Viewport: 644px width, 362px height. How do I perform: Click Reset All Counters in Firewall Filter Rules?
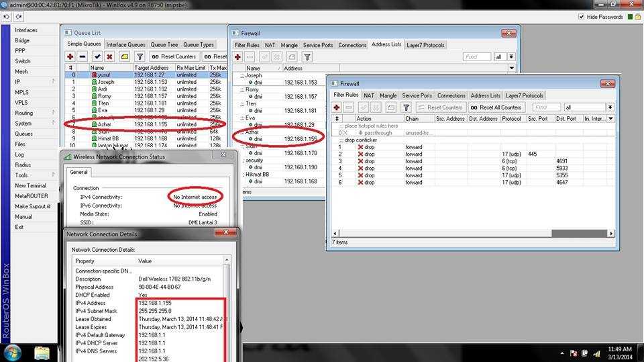pos(496,107)
